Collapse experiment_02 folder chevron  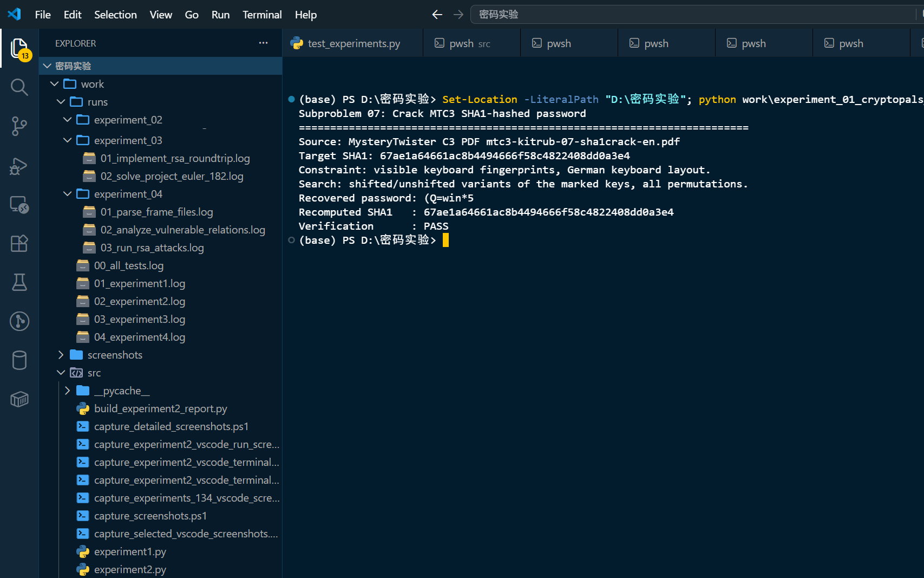coord(67,120)
